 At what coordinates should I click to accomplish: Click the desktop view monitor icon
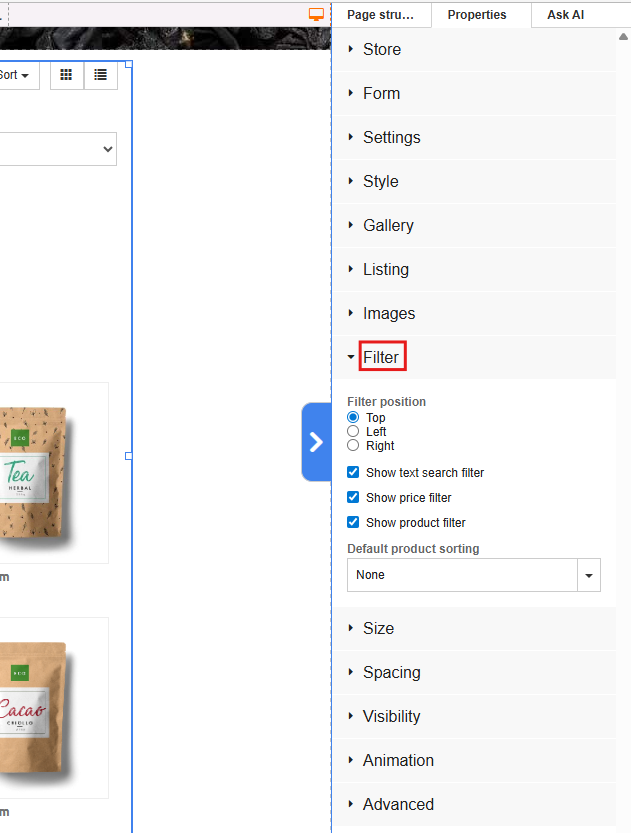[316, 14]
